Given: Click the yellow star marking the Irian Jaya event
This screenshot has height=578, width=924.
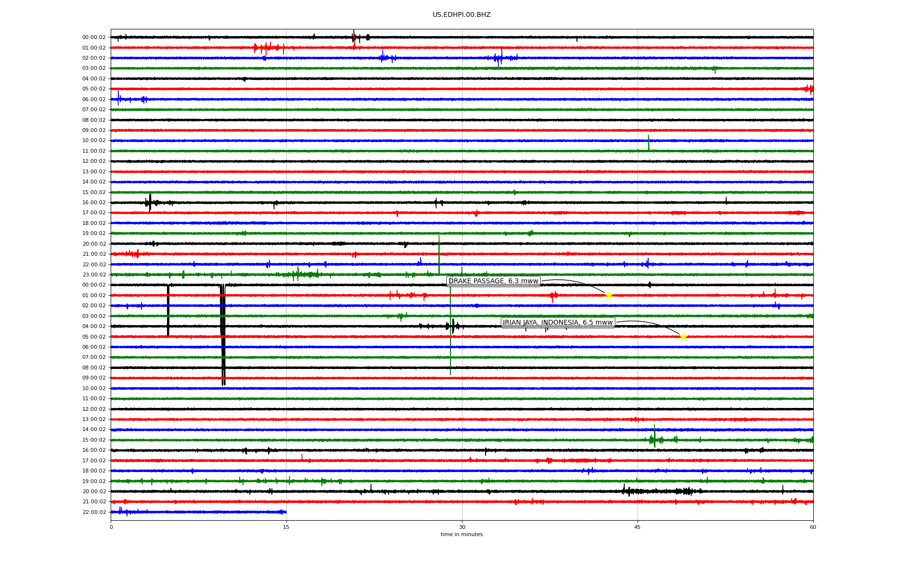Looking at the screenshot, I should [683, 337].
